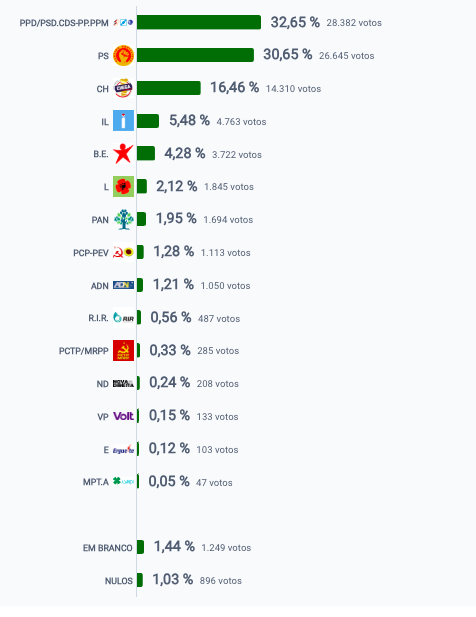Click the 28.382 votos count
This screenshot has height=617, width=476.
(354, 23)
